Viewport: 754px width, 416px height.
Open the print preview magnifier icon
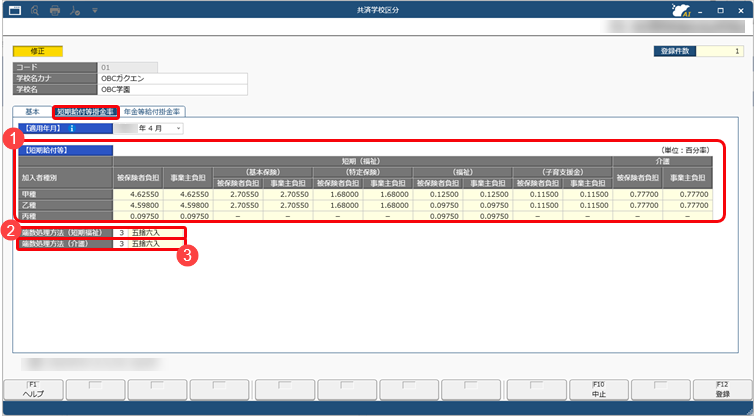coord(35,10)
